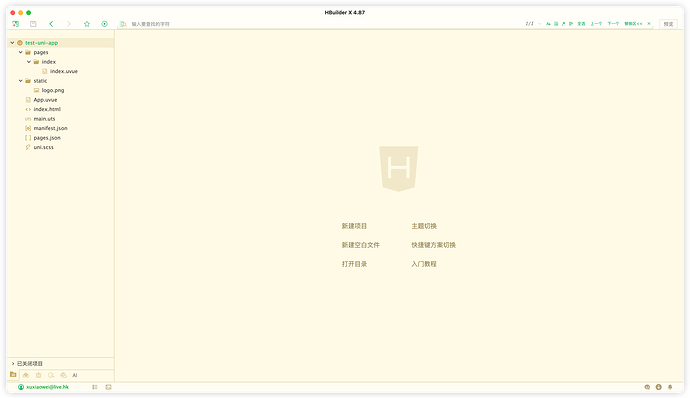This screenshot has height=398, width=690.
Task: Collapse the pages folder arrow
Action: coord(20,52)
